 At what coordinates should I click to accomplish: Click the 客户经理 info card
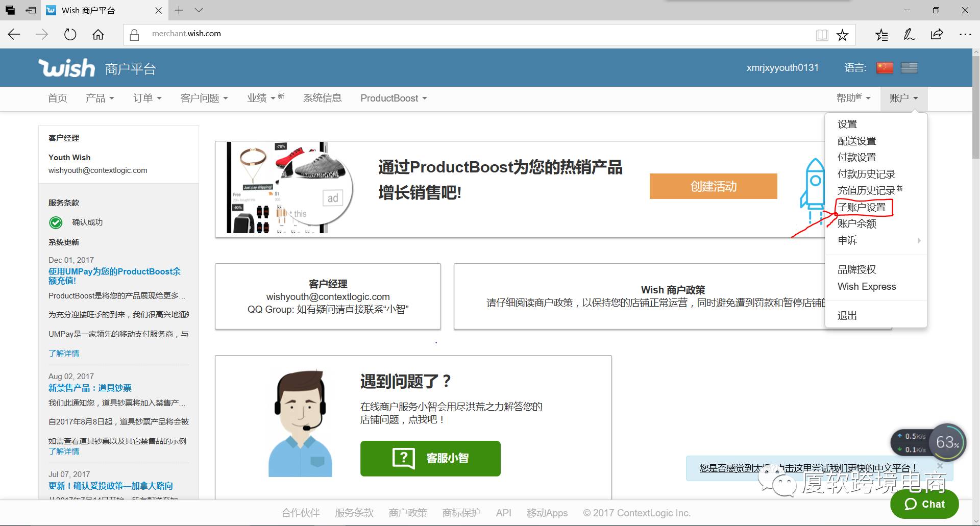tap(328, 296)
